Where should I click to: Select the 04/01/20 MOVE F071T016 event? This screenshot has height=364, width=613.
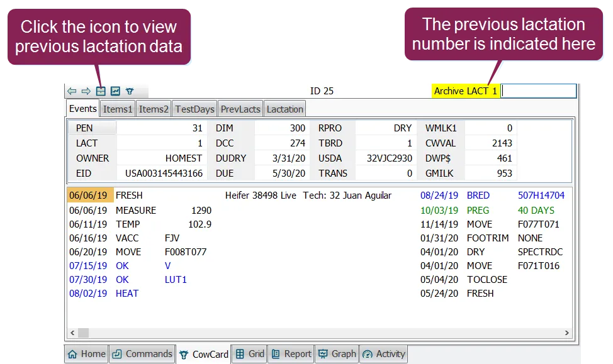click(490, 266)
